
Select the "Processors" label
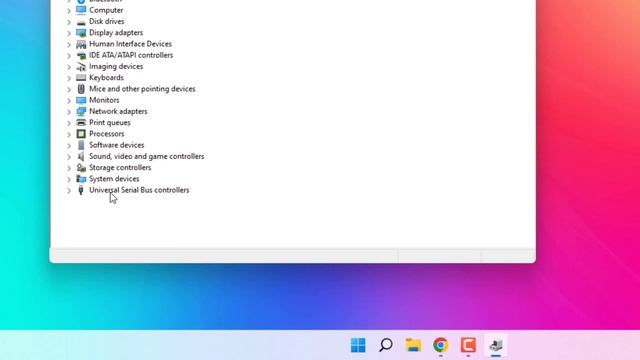[107, 133]
